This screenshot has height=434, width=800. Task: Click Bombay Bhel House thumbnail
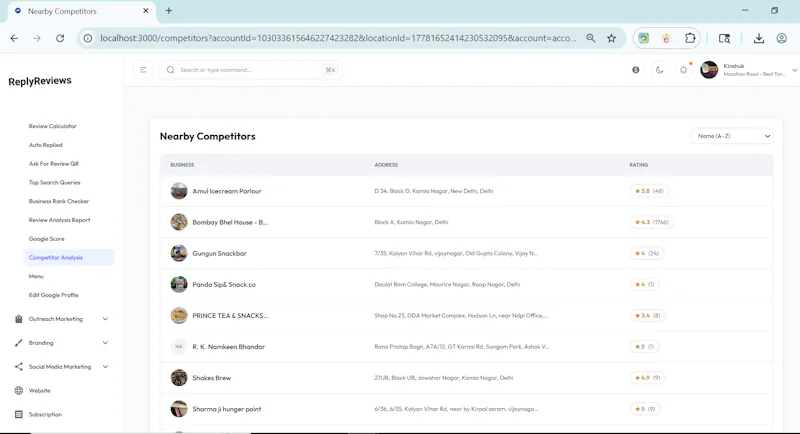179,222
